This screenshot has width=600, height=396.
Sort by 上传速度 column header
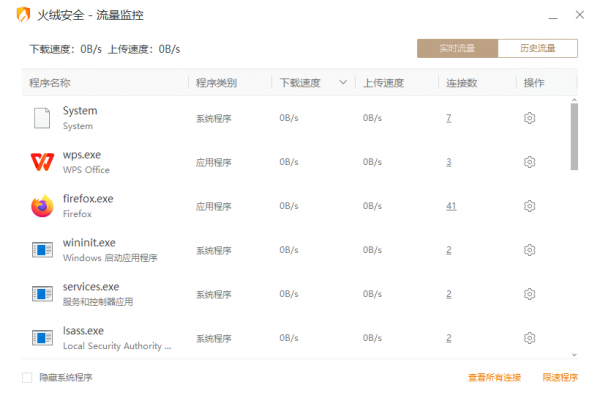[x=383, y=83]
